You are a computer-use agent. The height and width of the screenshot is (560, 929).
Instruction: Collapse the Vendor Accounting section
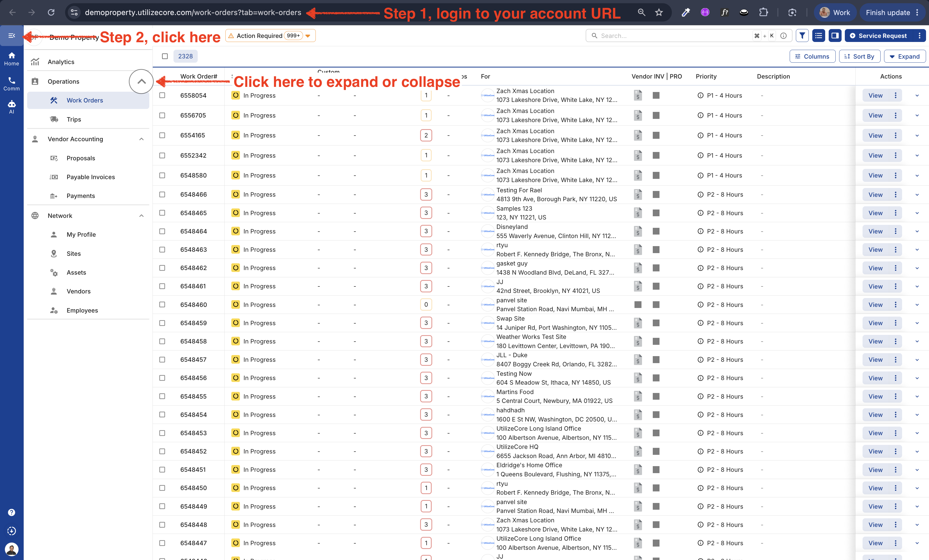[141, 139]
